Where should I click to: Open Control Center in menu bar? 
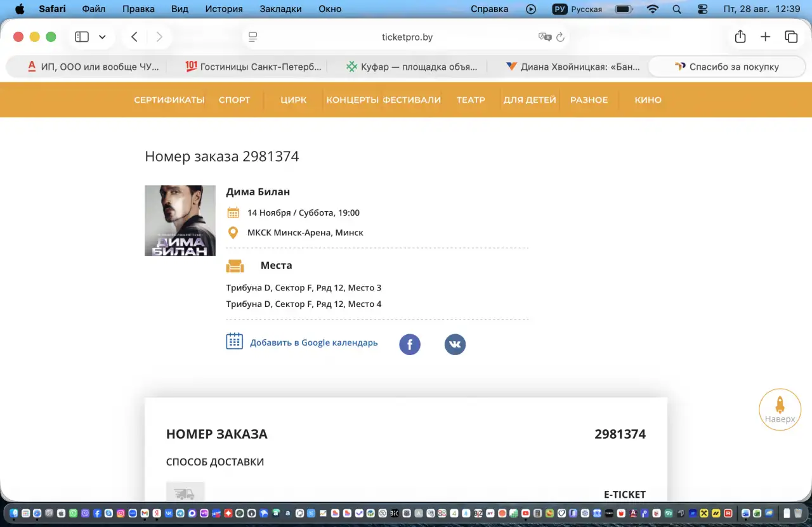point(702,9)
